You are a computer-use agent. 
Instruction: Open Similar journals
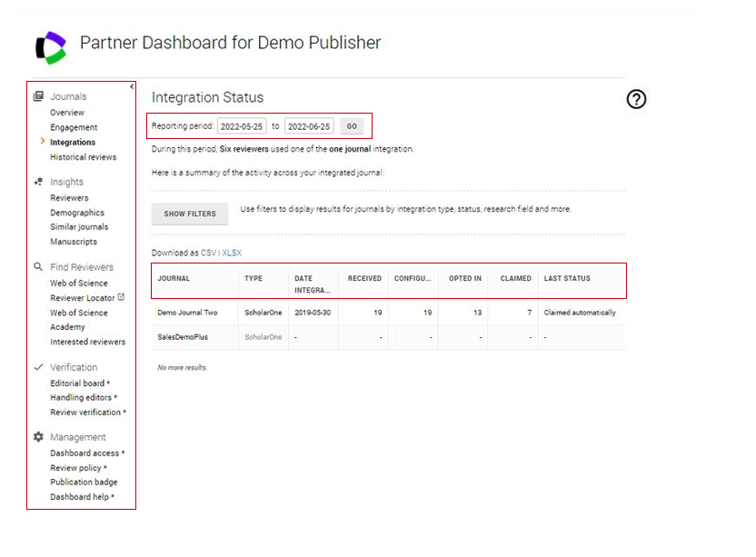click(x=80, y=227)
